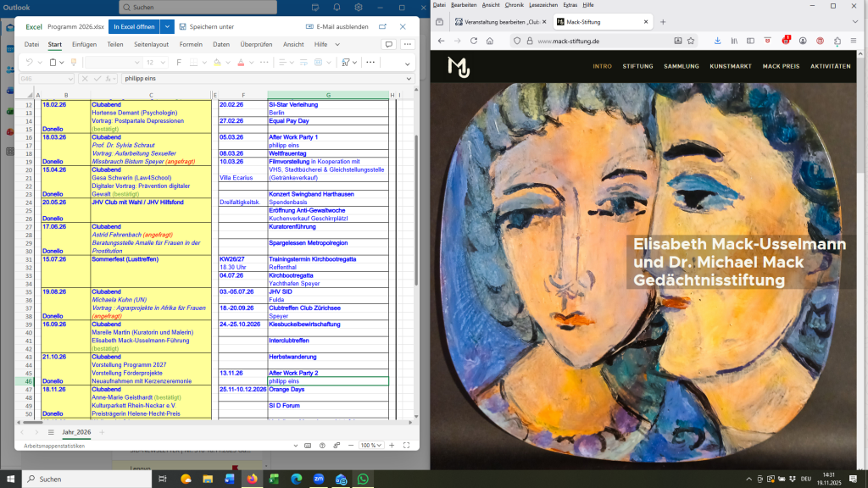
Task: Switch to the Einfügen ribbon tab
Action: (84, 44)
